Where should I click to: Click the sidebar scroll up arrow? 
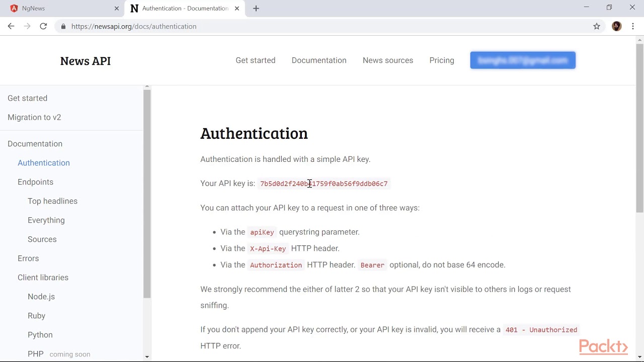(x=147, y=87)
